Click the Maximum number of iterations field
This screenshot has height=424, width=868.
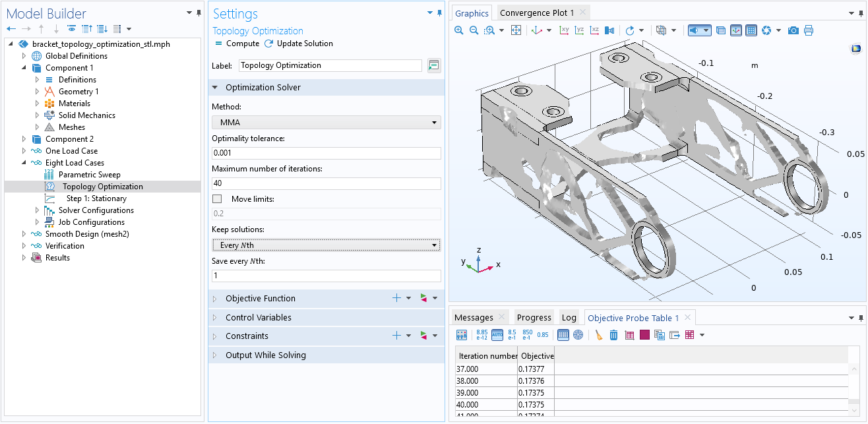click(x=326, y=183)
